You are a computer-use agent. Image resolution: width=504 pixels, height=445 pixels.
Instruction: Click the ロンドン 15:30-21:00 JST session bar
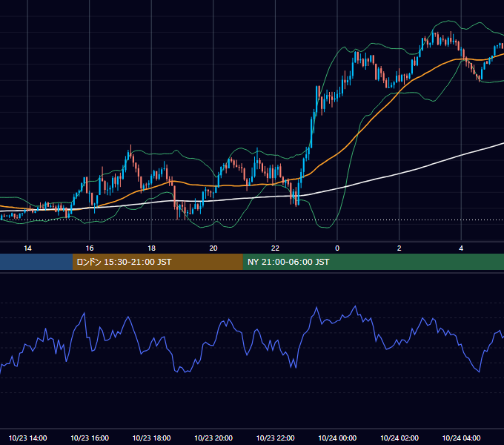pos(157,262)
